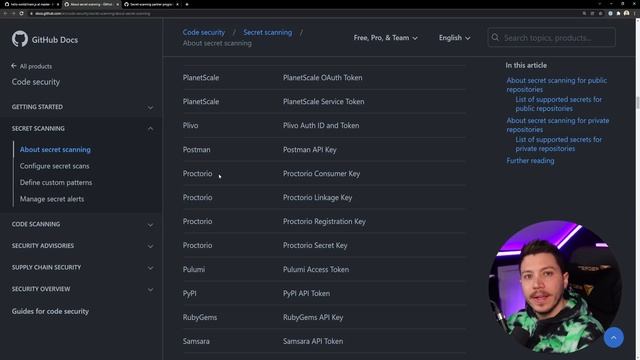This screenshot has width=640, height=360.
Task: Click the Code security sidebar heading
Action: coord(36,82)
